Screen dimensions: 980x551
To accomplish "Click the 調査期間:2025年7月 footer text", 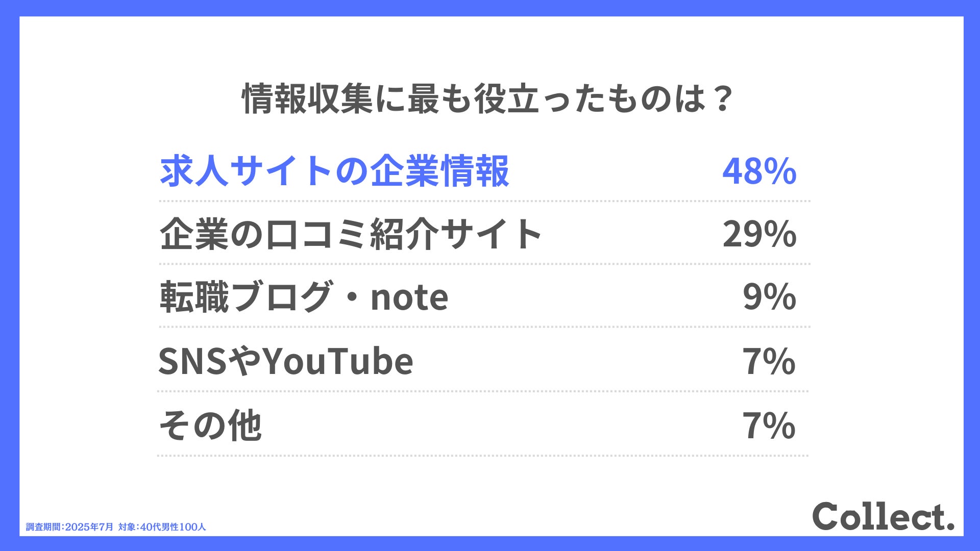I will (x=70, y=527).
